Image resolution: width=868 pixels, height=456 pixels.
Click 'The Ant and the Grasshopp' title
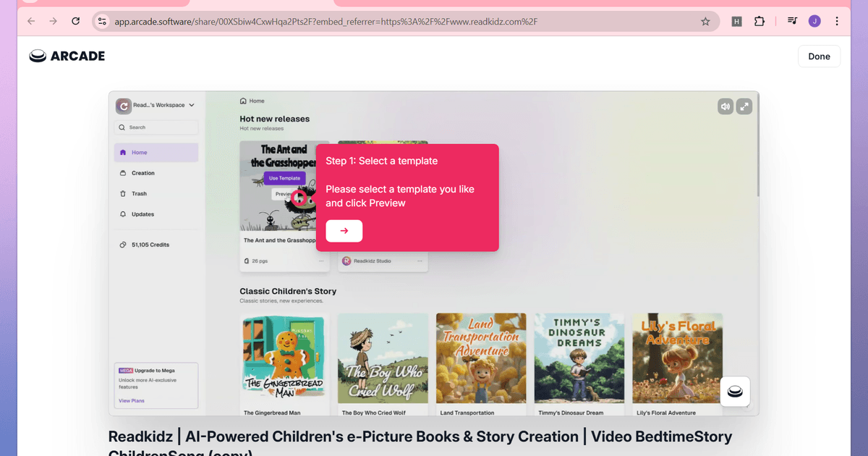(x=278, y=240)
